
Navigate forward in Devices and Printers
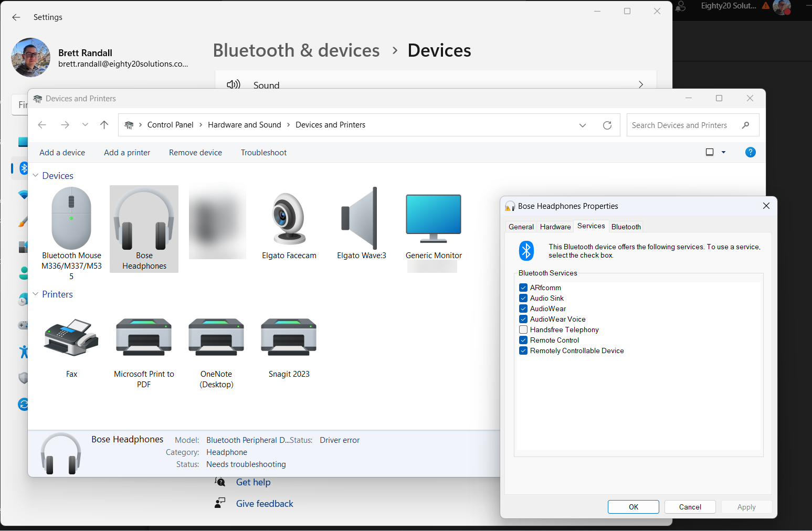(x=65, y=125)
